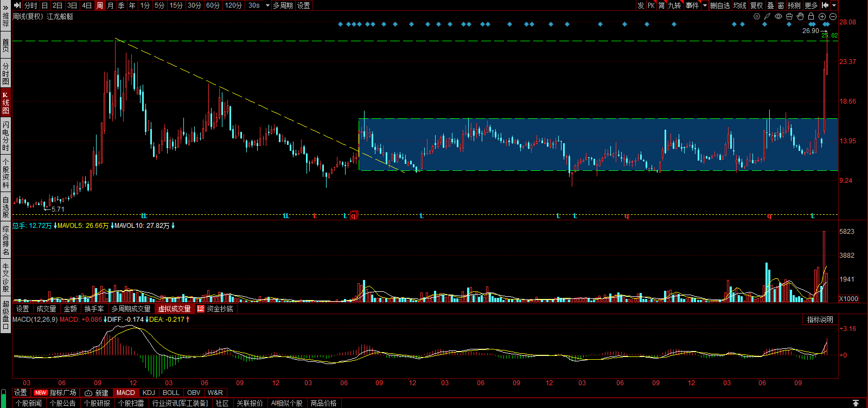The width and height of the screenshot is (868, 408).
Task: Open 指标广场 indicator plaza
Action: coord(55,392)
